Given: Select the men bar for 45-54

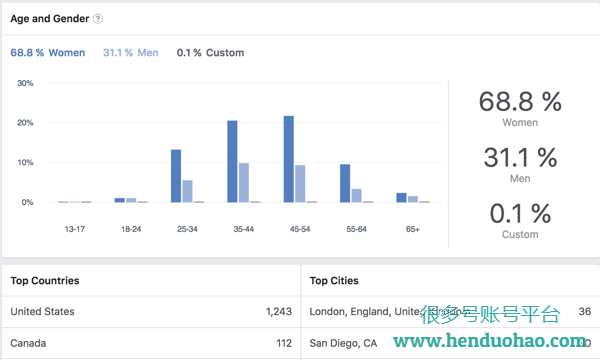Looking at the screenshot, I should (x=300, y=184).
